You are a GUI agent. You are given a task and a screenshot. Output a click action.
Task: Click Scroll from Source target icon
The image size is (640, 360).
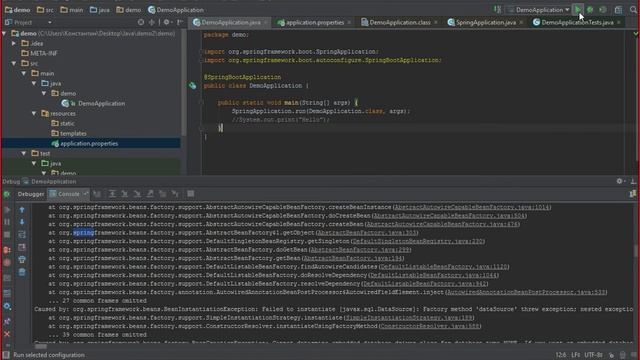point(141,22)
